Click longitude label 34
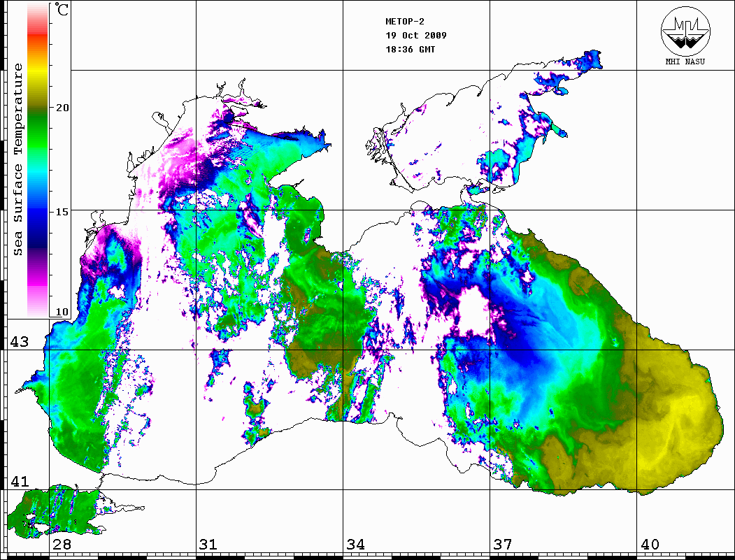The image size is (735, 560). (355, 544)
